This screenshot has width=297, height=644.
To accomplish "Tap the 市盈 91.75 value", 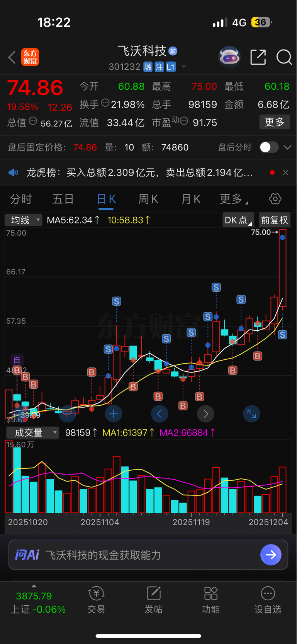I will pos(205,123).
